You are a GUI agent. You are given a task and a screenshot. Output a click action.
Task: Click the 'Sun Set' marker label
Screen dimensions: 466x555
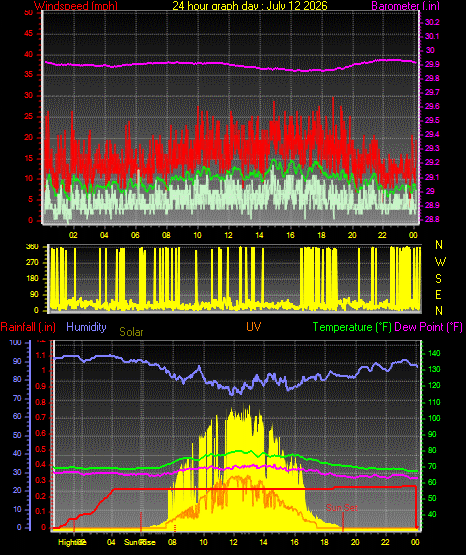(342, 508)
